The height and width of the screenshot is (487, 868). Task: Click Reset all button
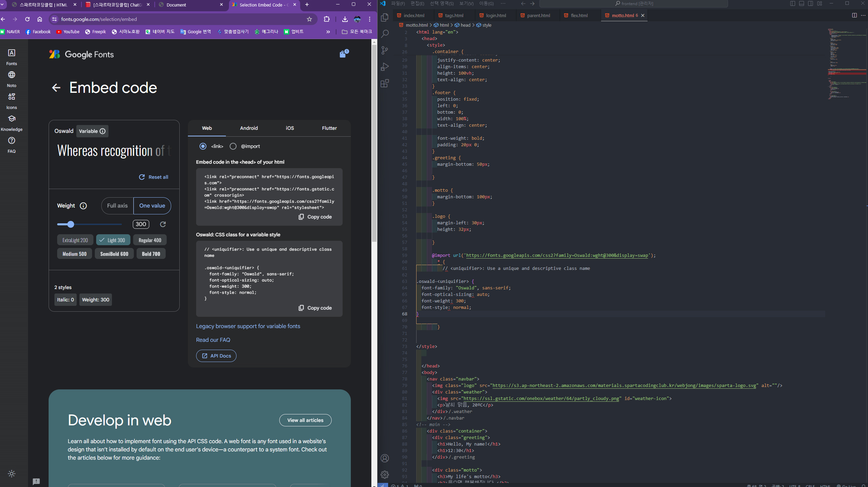tap(154, 177)
